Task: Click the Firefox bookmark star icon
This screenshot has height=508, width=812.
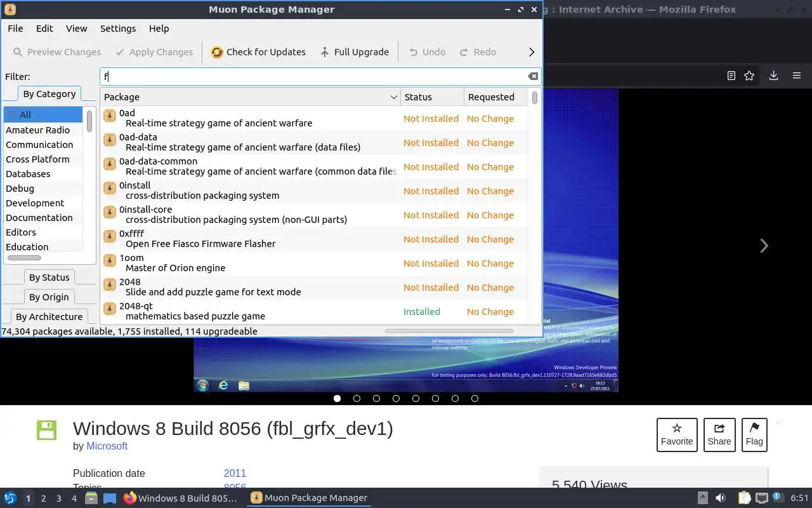Action: [x=749, y=76]
